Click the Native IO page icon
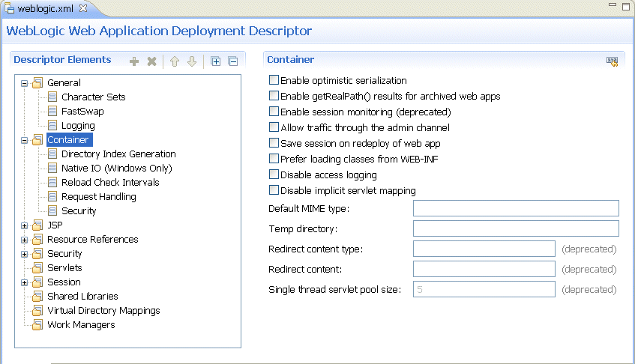The image size is (635, 364). [52, 169]
